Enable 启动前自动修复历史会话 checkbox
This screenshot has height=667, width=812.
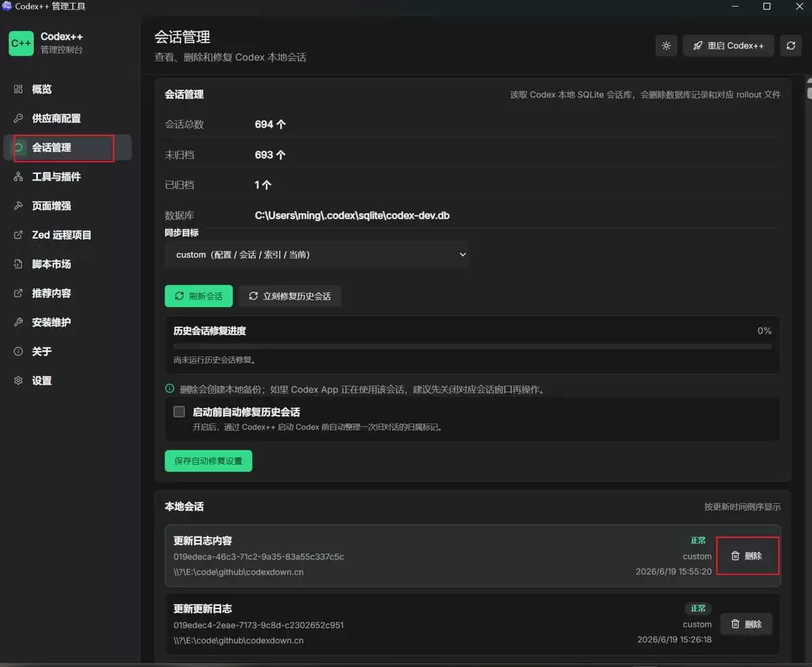[x=179, y=411]
